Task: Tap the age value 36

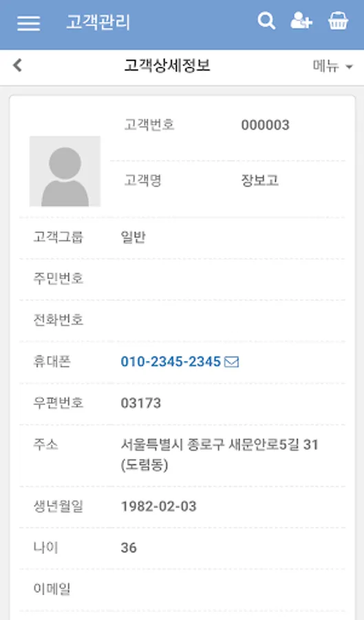Action: (129, 548)
